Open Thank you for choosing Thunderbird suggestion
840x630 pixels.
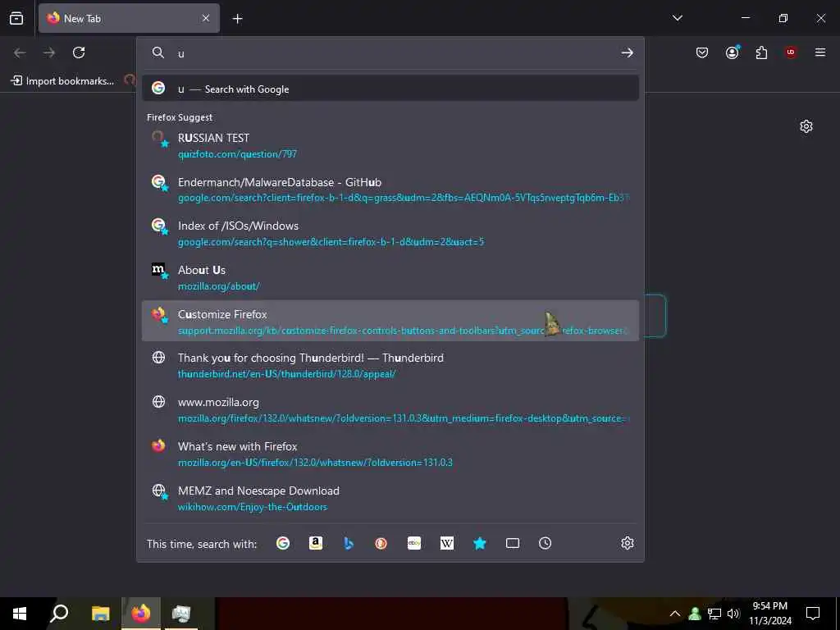390,365
